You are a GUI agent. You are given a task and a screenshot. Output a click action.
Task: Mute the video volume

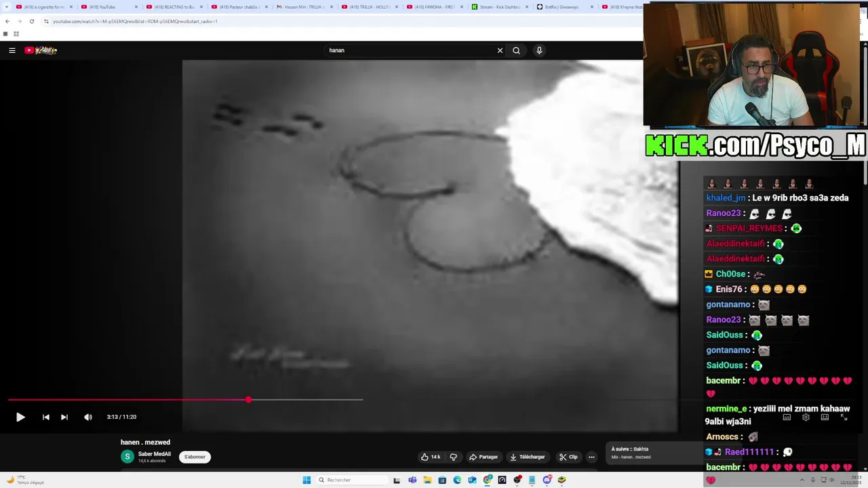point(88,418)
